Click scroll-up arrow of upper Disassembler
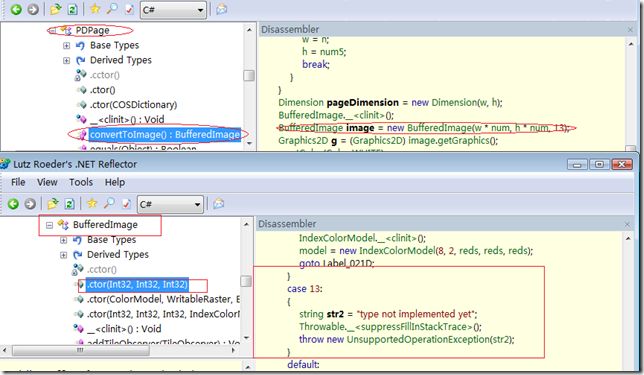The height and width of the screenshot is (375, 644). pyautogui.click(x=631, y=44)
